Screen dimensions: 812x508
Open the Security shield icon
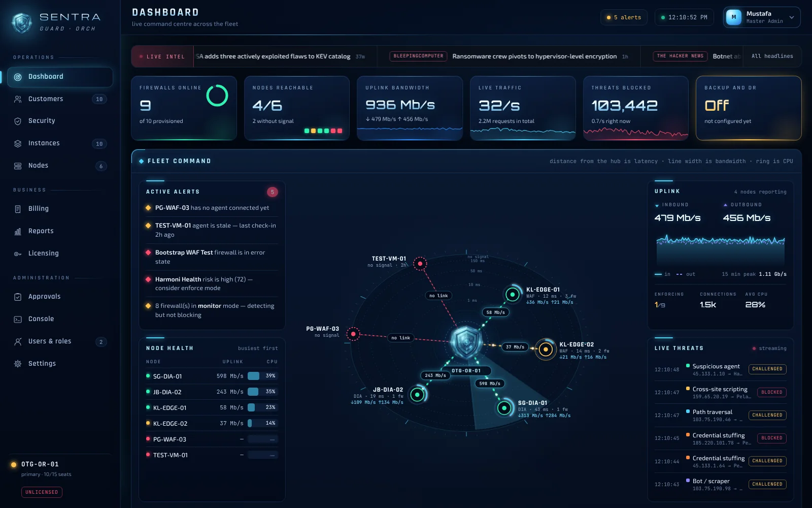(x=18, y=121)
